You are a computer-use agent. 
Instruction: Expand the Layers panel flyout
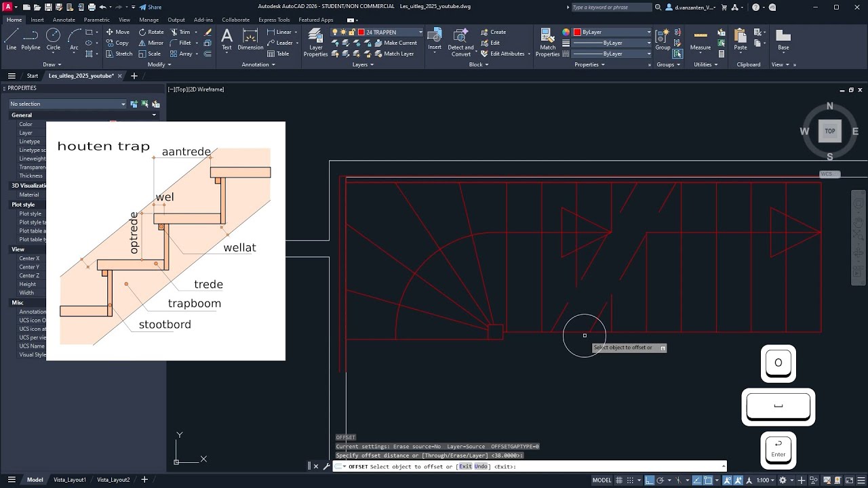[363, 64]
